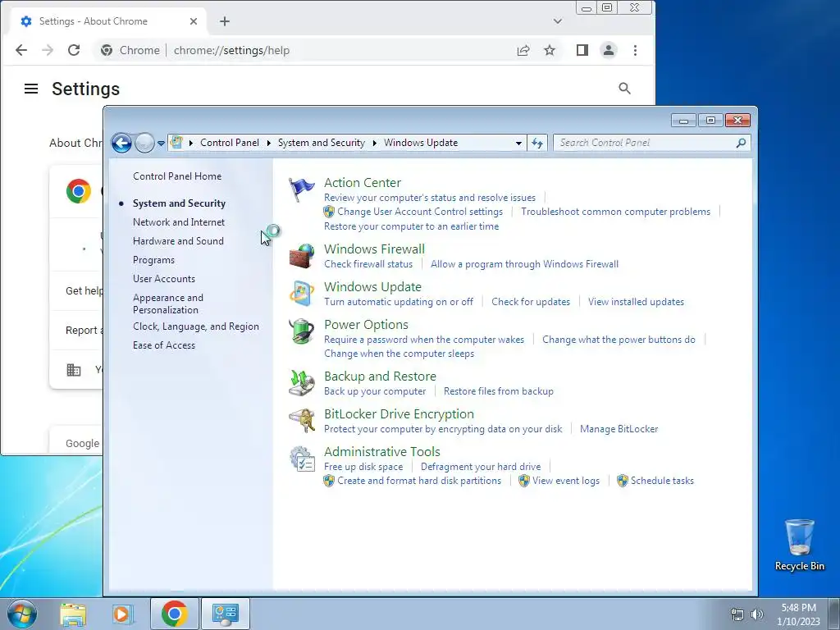Open Manage BitLocker link
The height and width of the screenshot is (630, 840).
click(619, 429)
